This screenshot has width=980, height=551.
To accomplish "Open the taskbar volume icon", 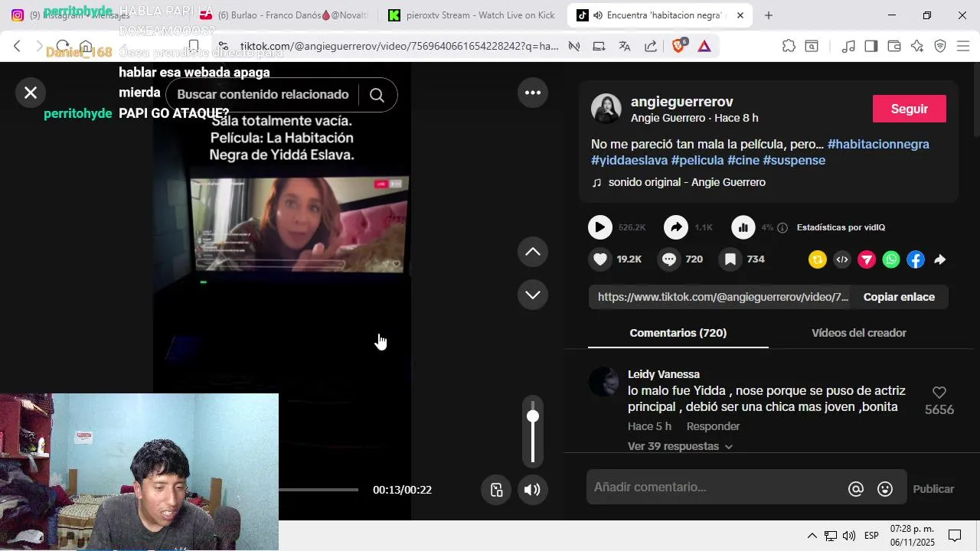I will click(849, 536).
